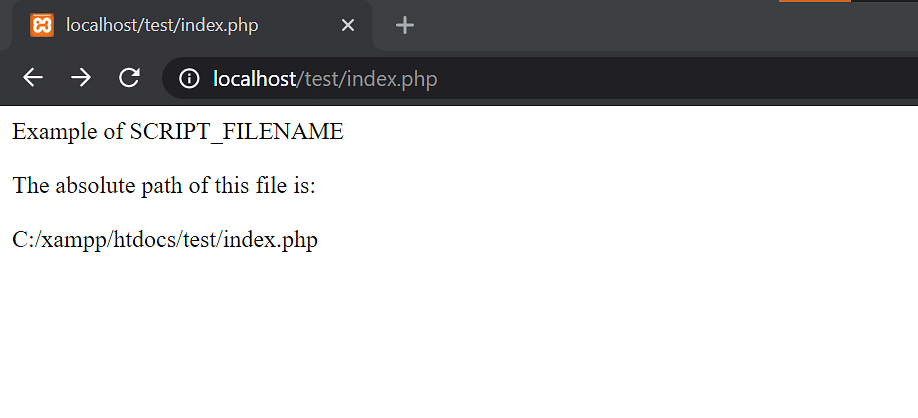The image size is (918, 418).
Task: Click the 'C:/xampp/htdocs/test/index.php' output text
Action: click(165, 239)
